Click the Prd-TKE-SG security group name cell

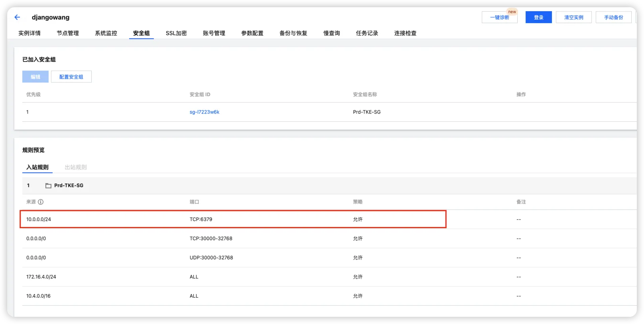[367, 112]
